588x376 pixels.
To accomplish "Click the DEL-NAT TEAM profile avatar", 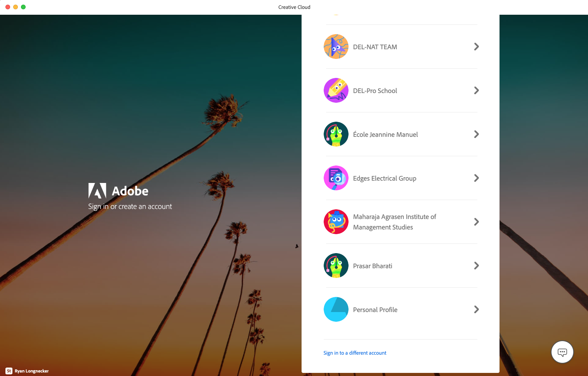I will point(336,47).
